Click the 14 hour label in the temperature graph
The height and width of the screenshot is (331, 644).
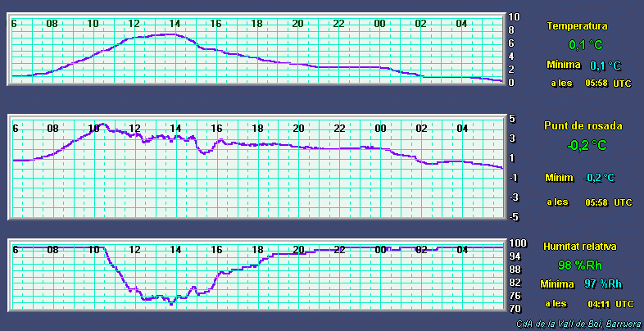[x=175, y=24]
